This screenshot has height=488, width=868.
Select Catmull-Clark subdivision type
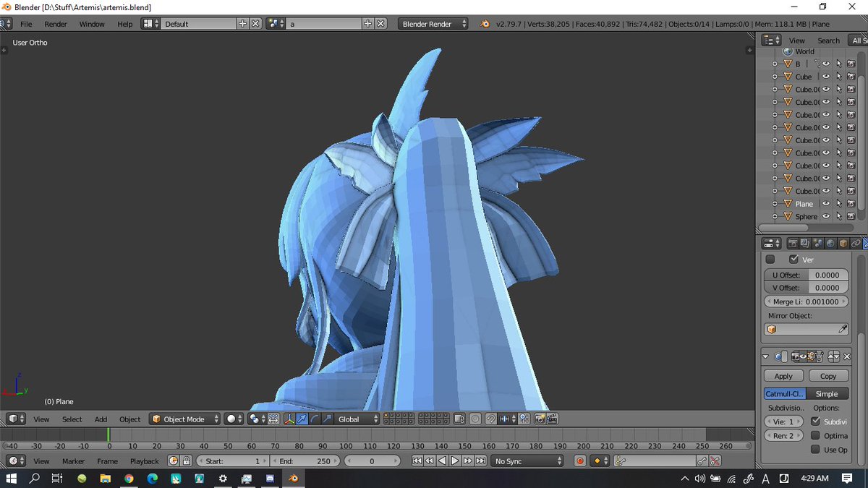pos(785,394)
